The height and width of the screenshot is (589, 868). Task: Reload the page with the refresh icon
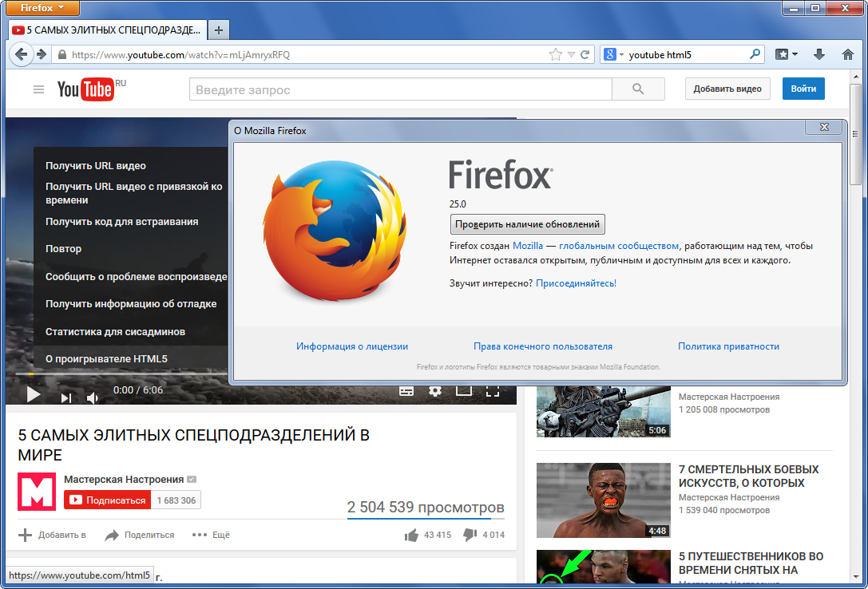[x=585, y=54]
